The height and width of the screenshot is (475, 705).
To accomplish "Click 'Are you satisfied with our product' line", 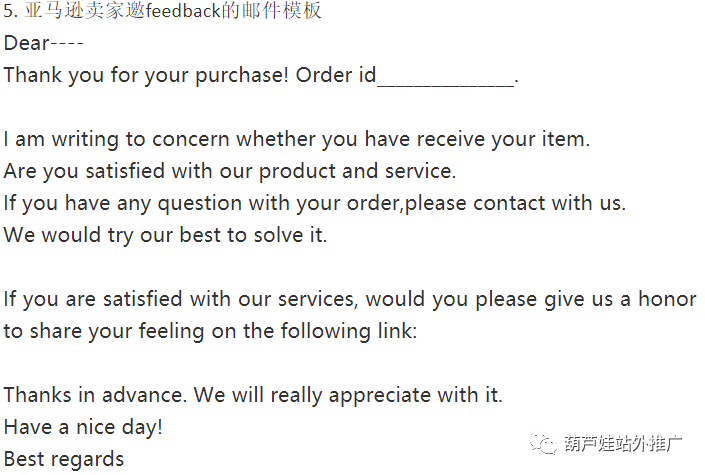I will [230, 171].
